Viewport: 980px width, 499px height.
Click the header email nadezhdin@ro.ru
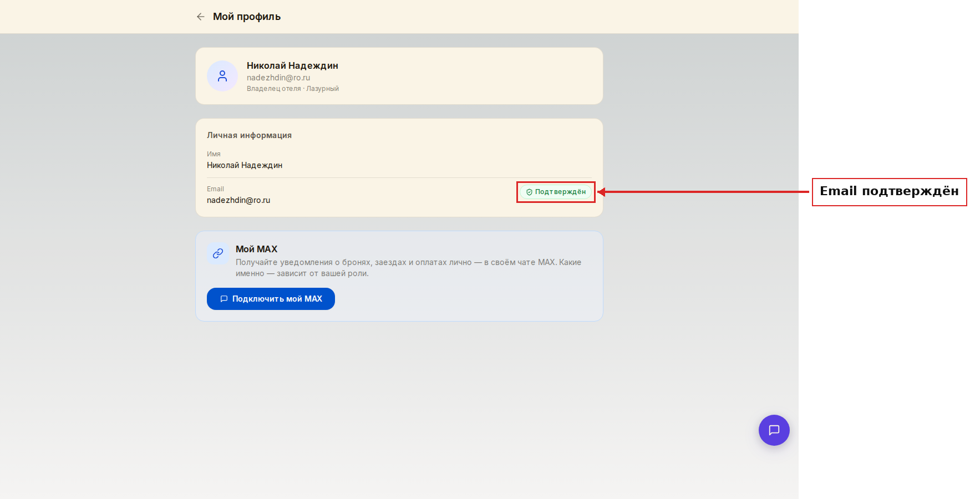pyautogui.click(x=278, y=78)
